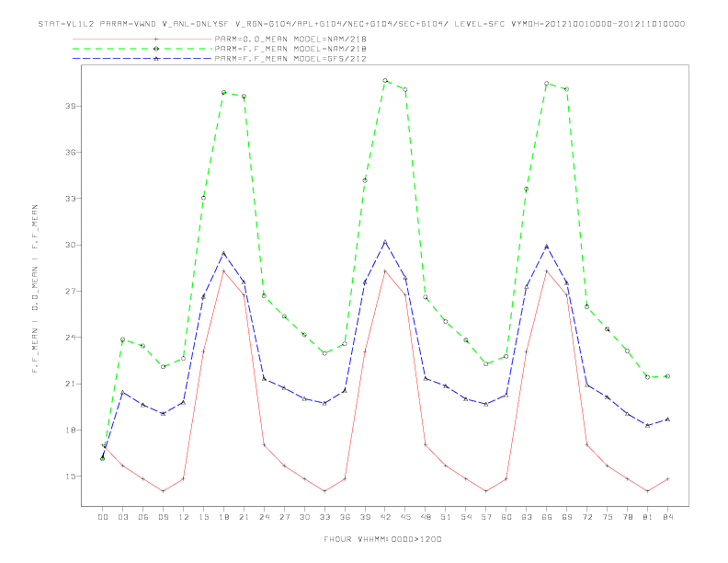Click x-axis forecast hour label 00
This screenshot has width=728, height=563.
pyautogui.click(x=103, y=517)
